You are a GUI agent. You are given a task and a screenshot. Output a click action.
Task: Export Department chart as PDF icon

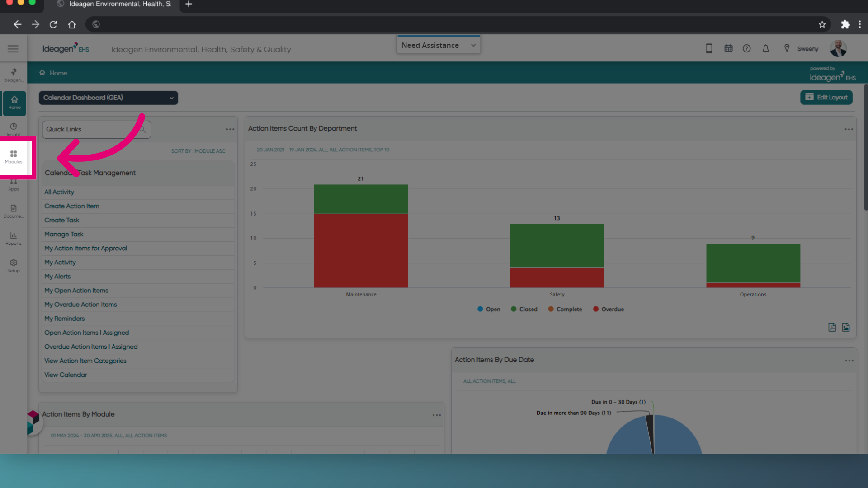832,327
